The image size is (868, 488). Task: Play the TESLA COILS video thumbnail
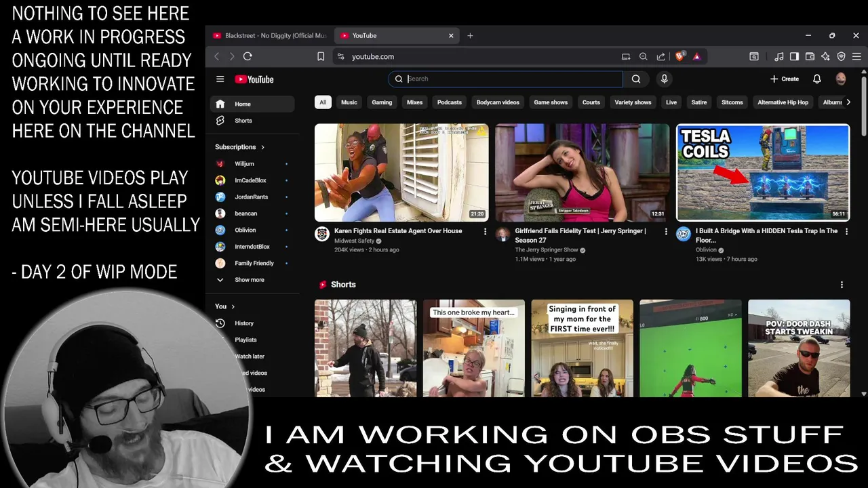tap(763, 173)
